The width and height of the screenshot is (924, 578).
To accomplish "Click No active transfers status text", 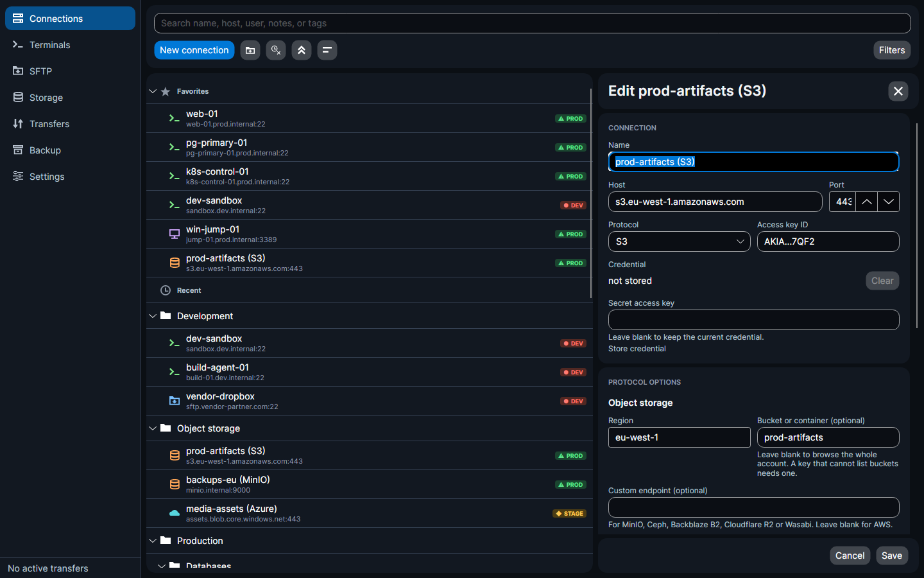I will point(48,568).
